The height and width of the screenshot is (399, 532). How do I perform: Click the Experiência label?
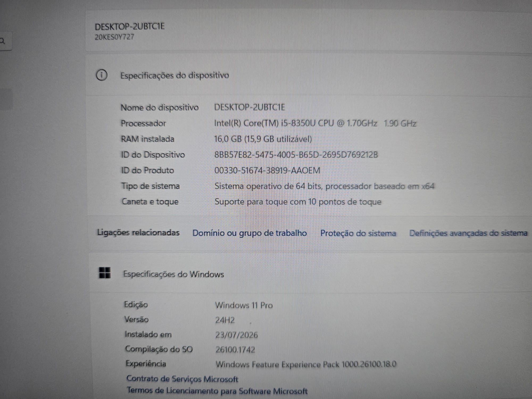(146, 364)
